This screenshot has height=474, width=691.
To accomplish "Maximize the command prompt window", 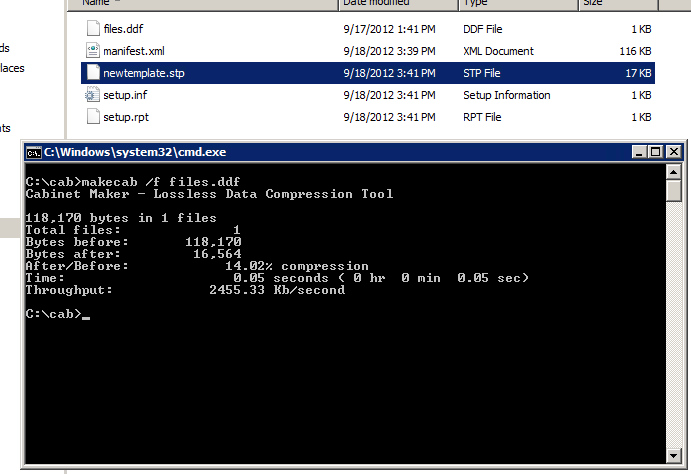I will 656,153.
